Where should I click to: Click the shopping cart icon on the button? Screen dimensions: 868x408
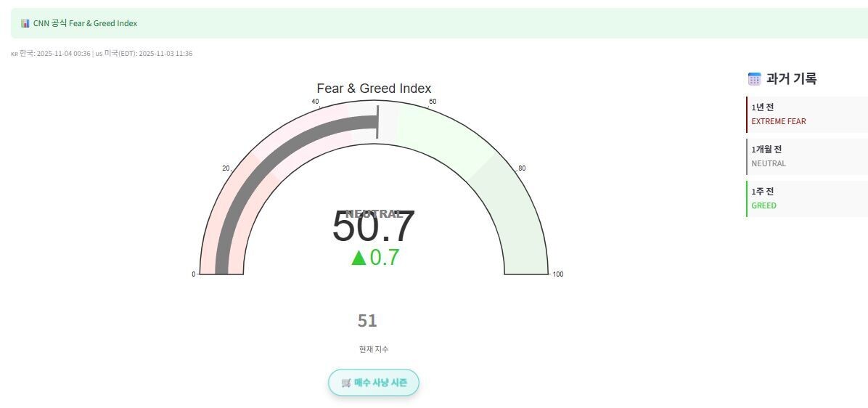coord(346,383)
